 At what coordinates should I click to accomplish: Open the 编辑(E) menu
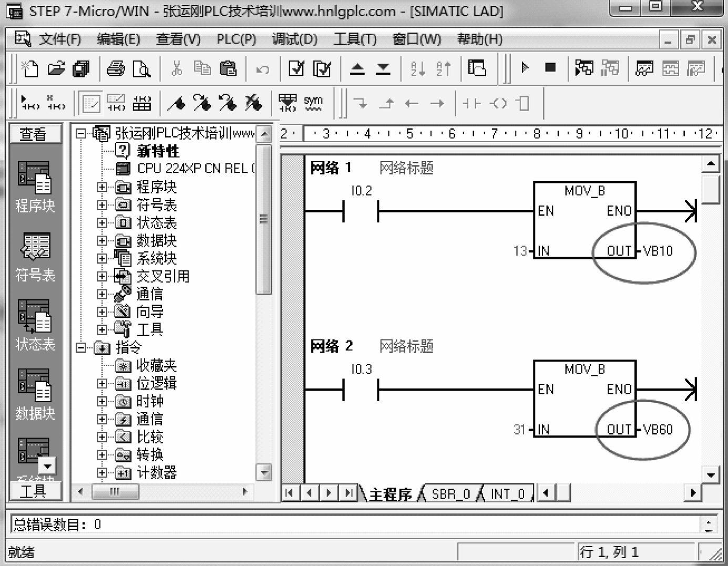(x=118, y=39)
